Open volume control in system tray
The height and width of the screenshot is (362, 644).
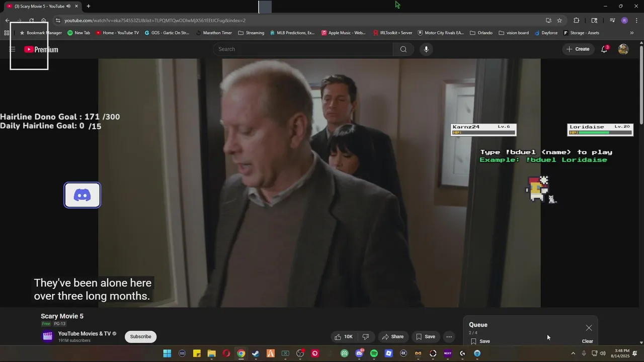pos(603,353)
